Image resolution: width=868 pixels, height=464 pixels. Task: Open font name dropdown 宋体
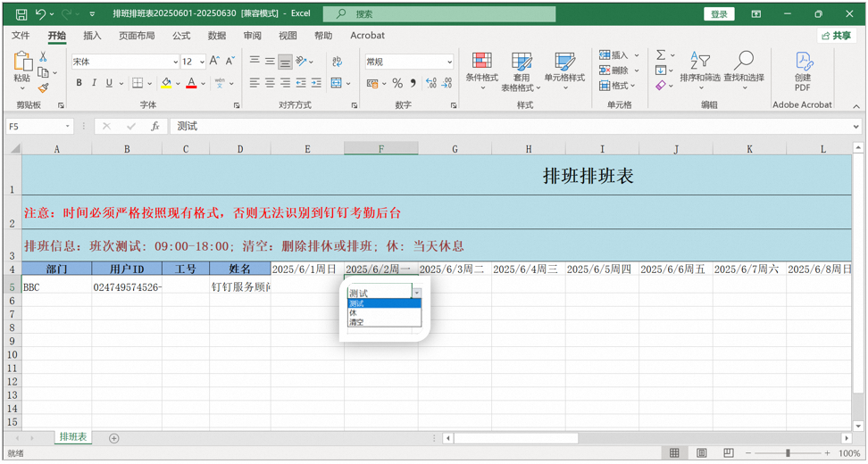pyautogui.click(x=176, y=62)
